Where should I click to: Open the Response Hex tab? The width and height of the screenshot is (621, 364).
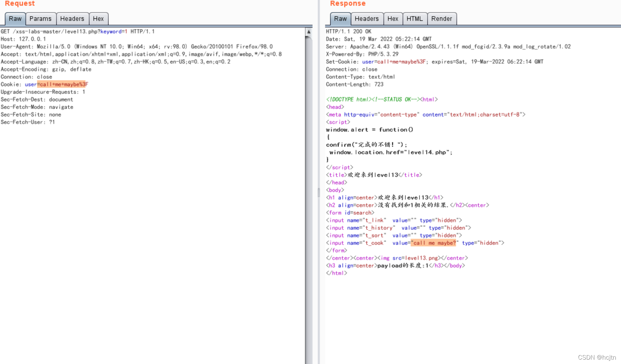click(393, 19)
